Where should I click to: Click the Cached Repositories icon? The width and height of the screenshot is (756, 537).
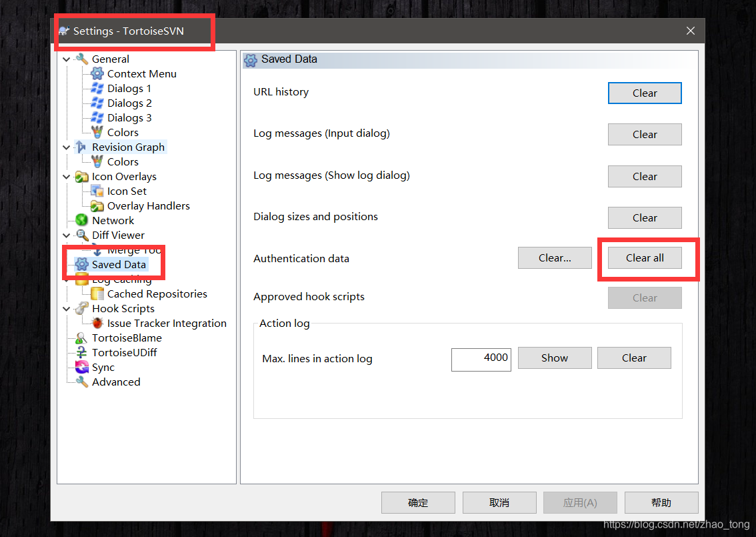click(97, 294)
